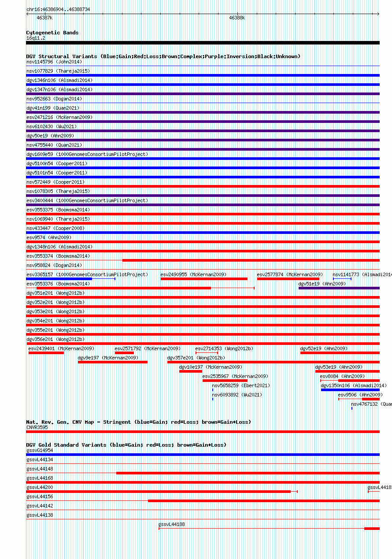Click the purple bar under dgv51e19 (Ahn2009)
Screen dimensions: 392x559
(339, 288)
